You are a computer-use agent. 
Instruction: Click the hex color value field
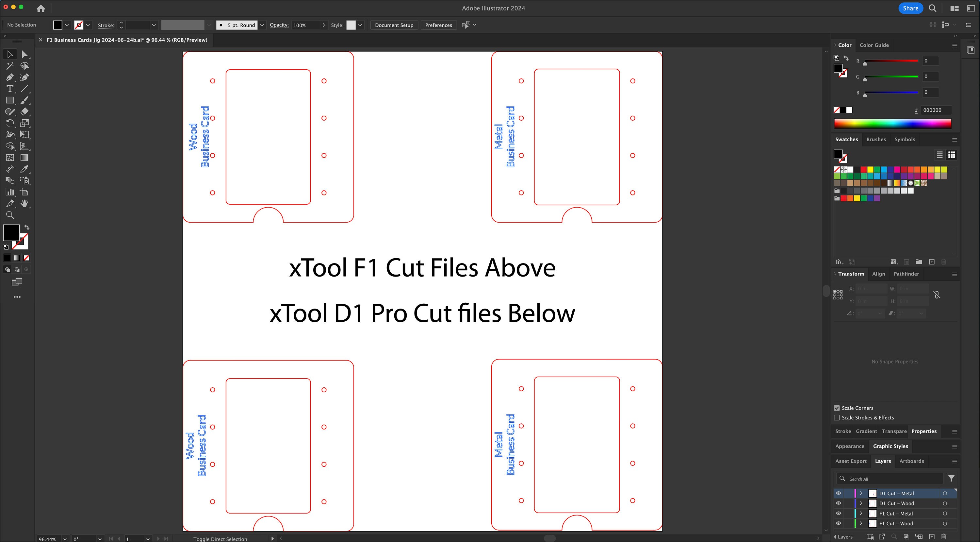936,110
